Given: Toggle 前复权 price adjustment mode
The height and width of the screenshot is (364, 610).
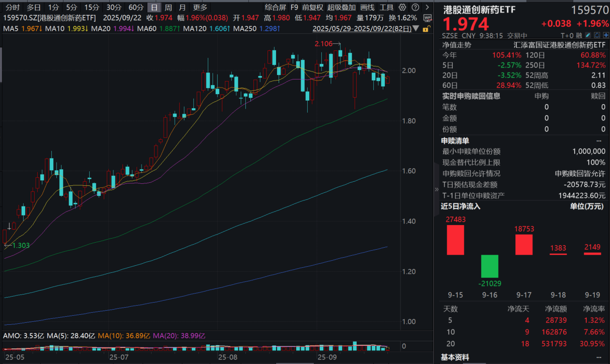Looking at the screenshot, I should point(312,8).
